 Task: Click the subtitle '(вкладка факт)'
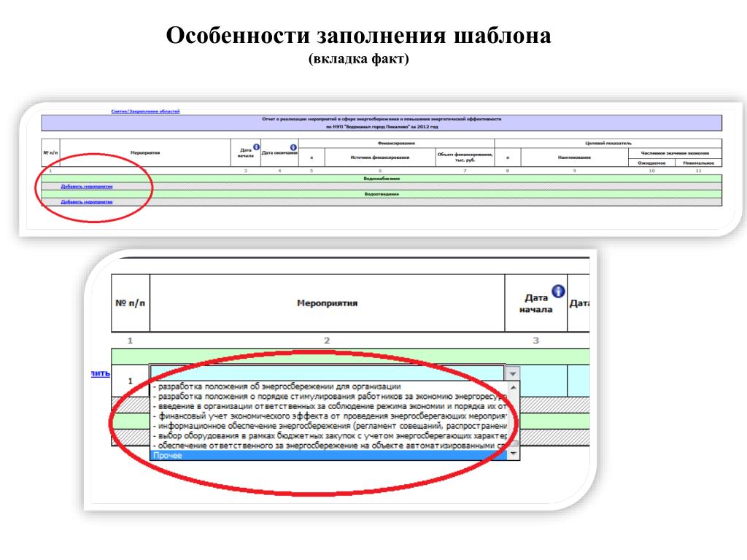[x=359, y=59]
